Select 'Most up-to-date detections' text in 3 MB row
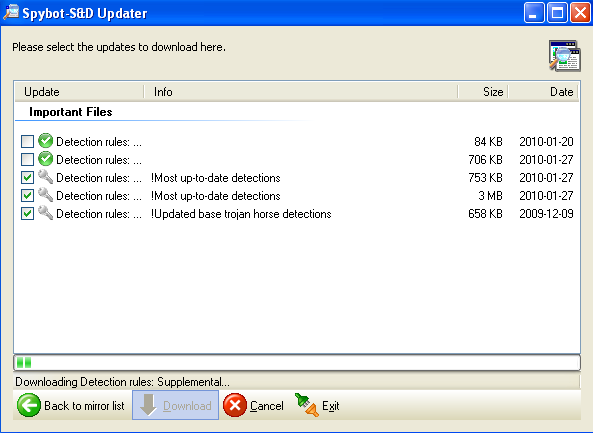593x433 pixels. click(x=216, y=196)
